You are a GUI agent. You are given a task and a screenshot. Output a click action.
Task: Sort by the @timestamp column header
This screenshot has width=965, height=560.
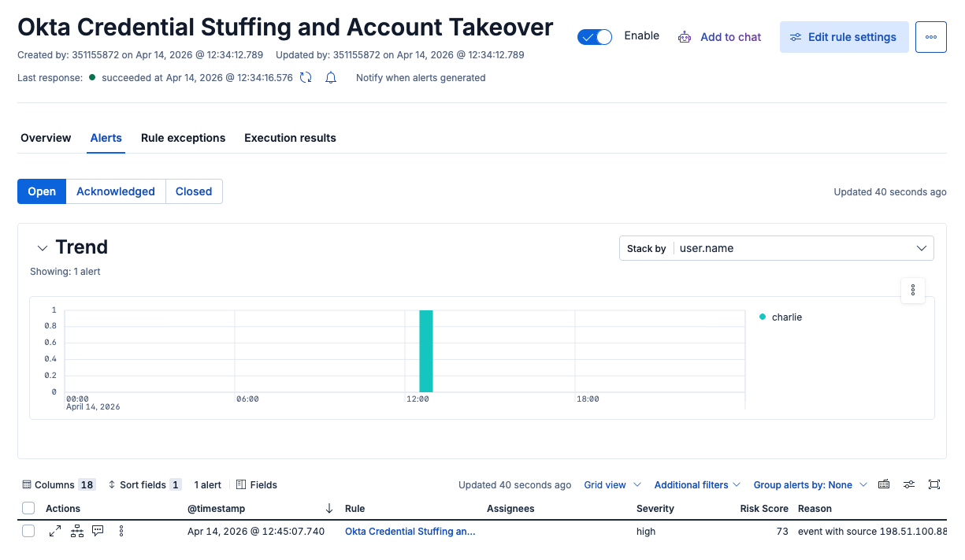click(x=217, y=509)
